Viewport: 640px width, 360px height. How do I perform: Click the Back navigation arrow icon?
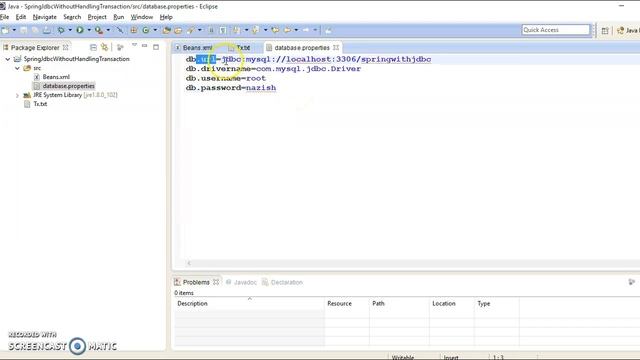coord(288,30)
